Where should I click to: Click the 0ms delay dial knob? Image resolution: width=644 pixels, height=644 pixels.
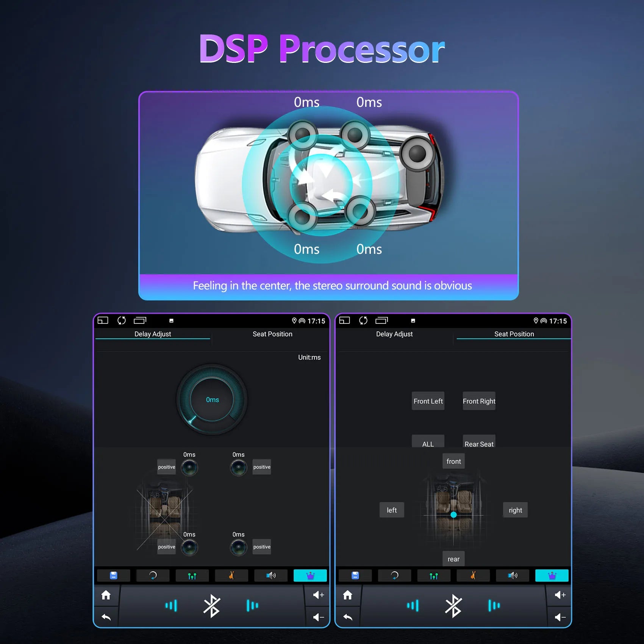pyautogui.click(x=212, y=400)
